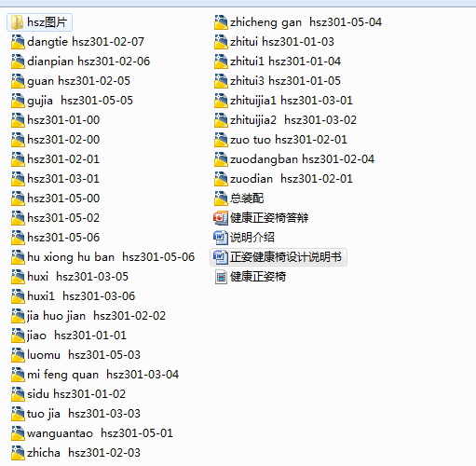Select the hsz图片 folder icon
Image resolution: width=476 pixels, height=466 pixels.
17,22
